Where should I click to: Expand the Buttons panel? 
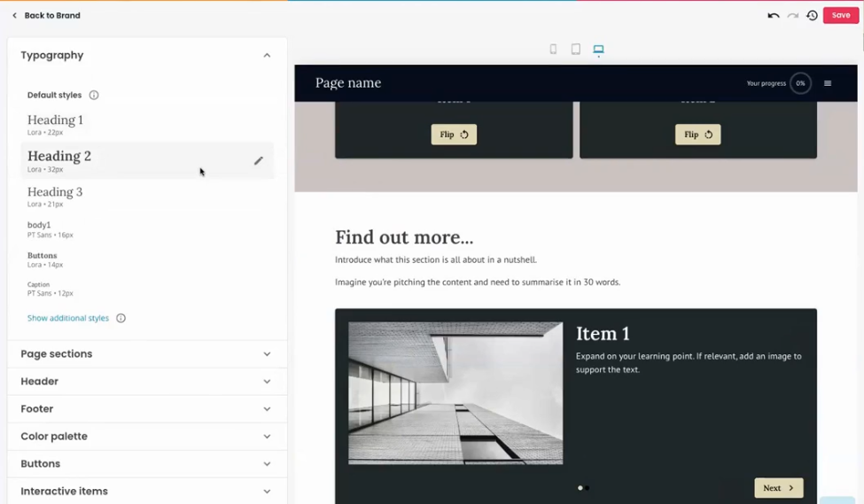tap(147, 464)
